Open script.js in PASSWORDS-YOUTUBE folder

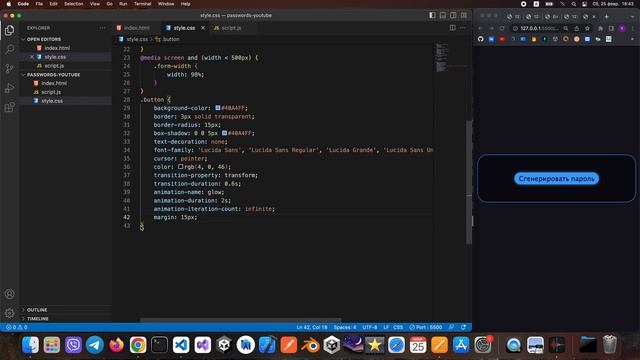[51, 92]
